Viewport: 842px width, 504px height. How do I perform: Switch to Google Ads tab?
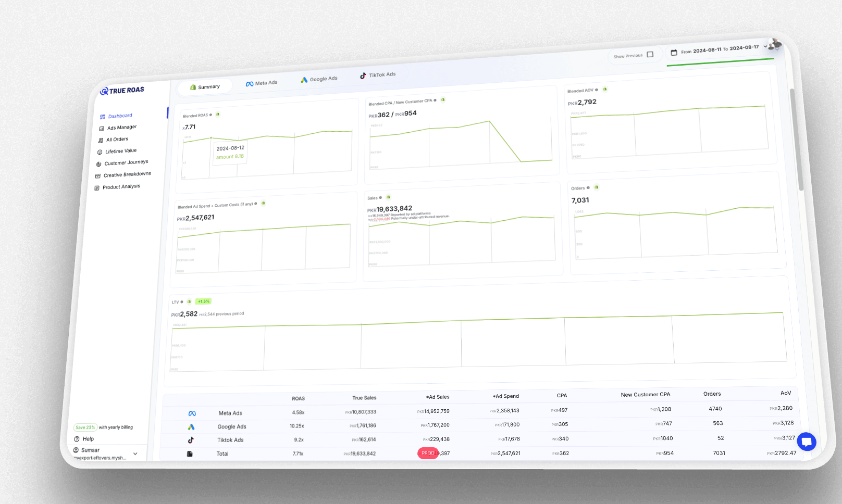point(319,79)
